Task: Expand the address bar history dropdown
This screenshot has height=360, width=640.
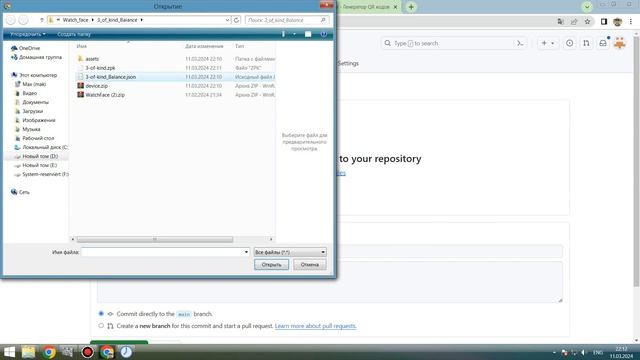Action: 227,20
